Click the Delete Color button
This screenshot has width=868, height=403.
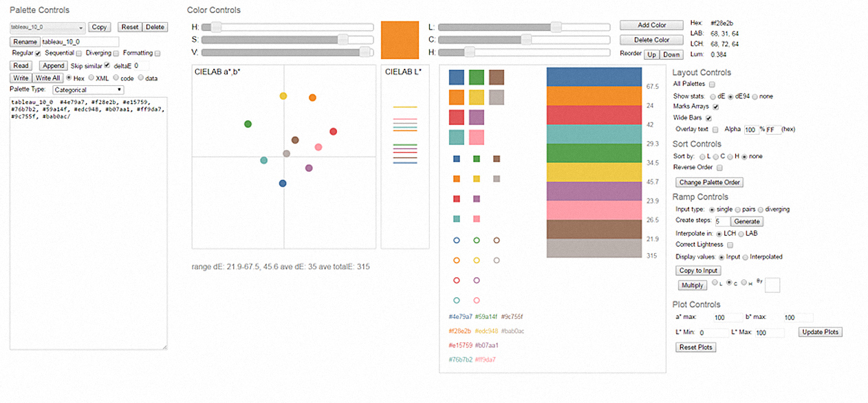pos(651,39)
